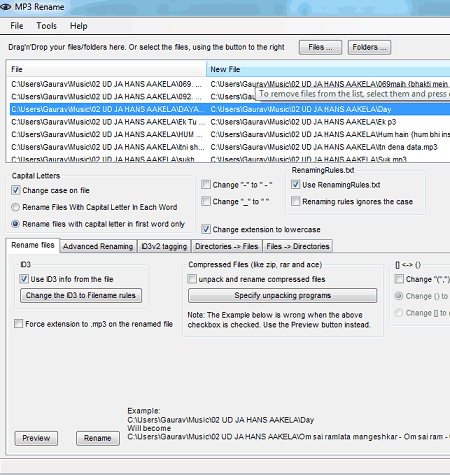Click new file name ending Ek p3
Screen dimensions: 450x475
[303, 122]
